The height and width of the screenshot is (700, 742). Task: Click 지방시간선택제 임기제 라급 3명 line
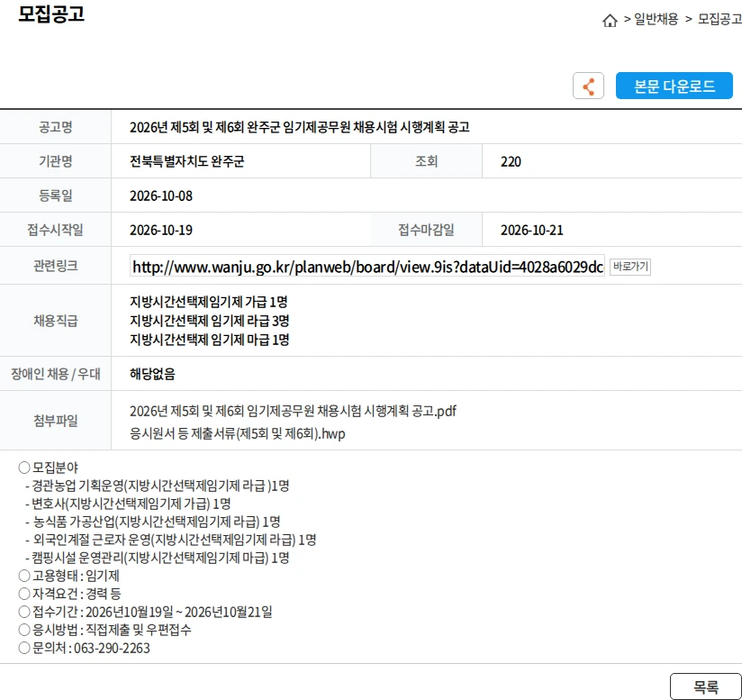[210, 321]
